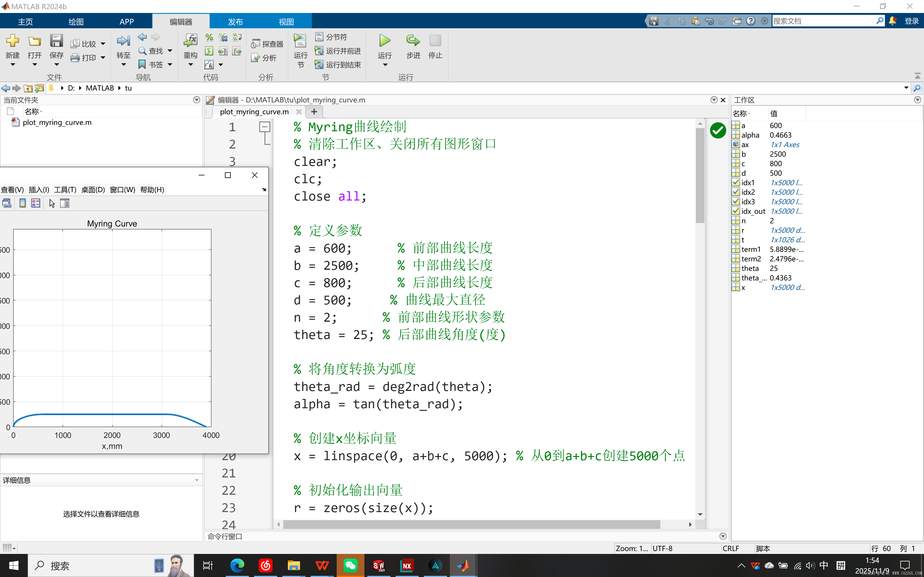The image size is (924, 577).
Task: Open the address bar history dropdown
Action: [906, 88]
